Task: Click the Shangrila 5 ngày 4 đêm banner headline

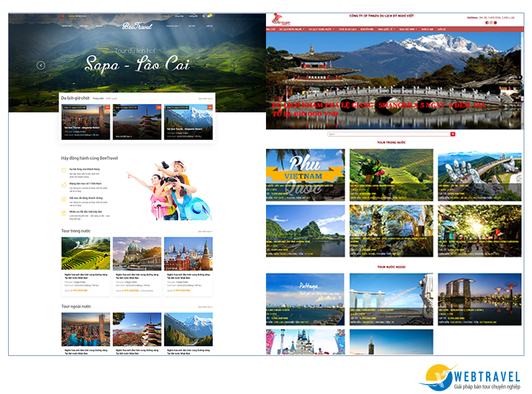Action: (x=378, y=110)
